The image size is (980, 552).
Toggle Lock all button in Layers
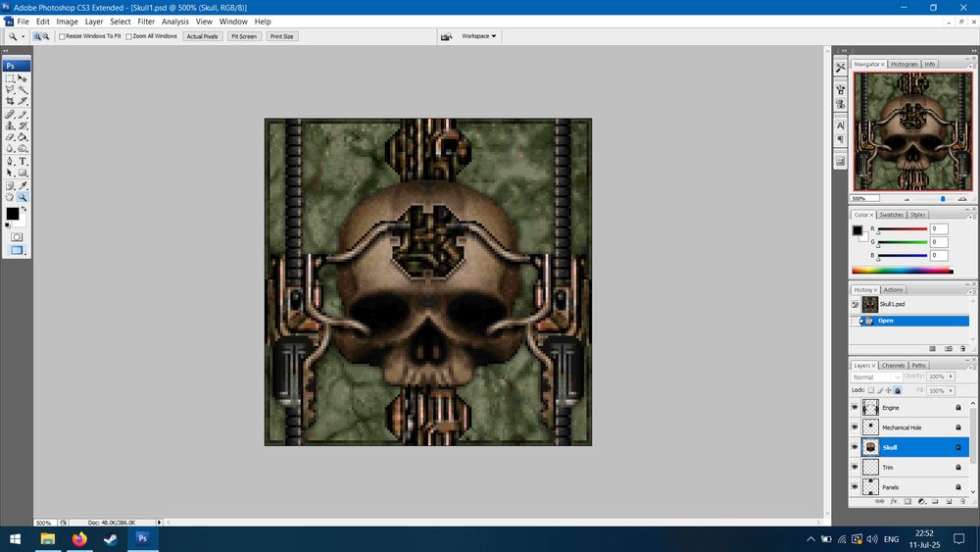898,390
